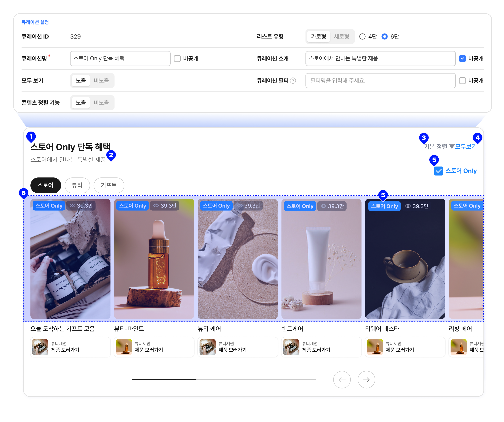Image resolution: width=504 pixels, height=422 pixels.
Task: Click the card title 뷰티 케어
Action: coord(209,329)
